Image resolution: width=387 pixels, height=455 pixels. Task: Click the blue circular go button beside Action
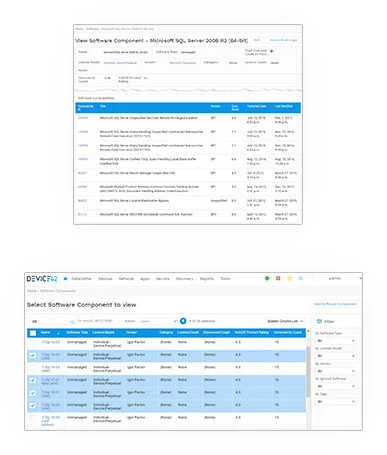pos(183,321)
